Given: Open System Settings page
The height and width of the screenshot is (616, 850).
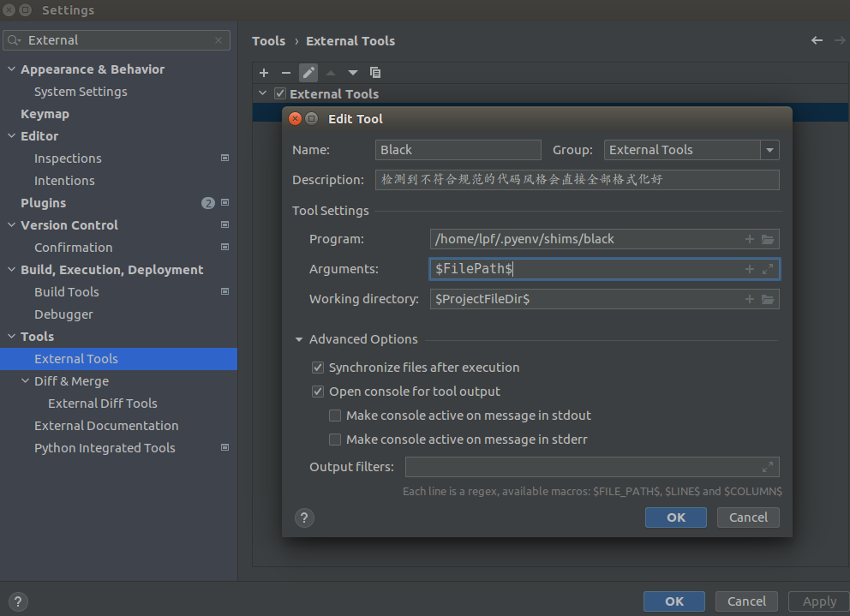Looking at the screenshot, I should pos(81,92).
